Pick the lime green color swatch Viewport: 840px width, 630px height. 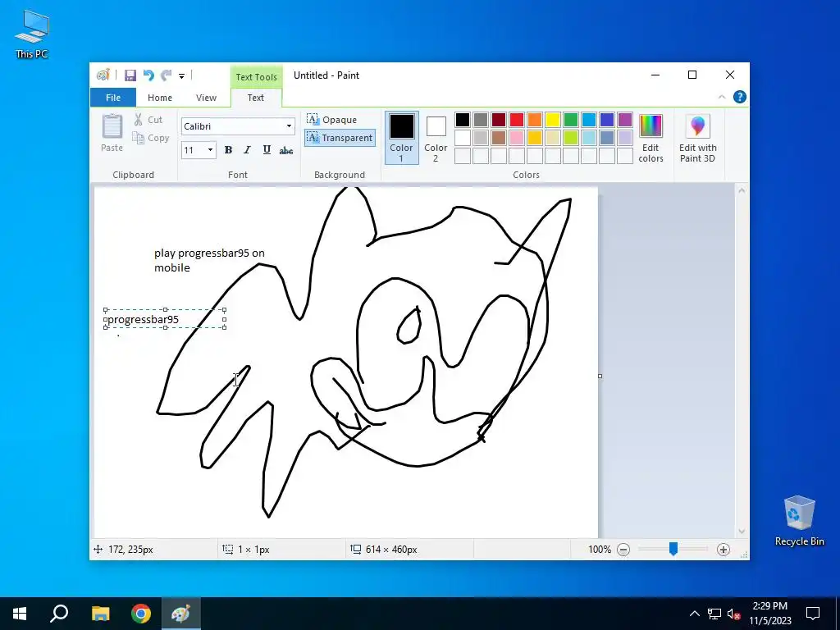click(571, 138)
